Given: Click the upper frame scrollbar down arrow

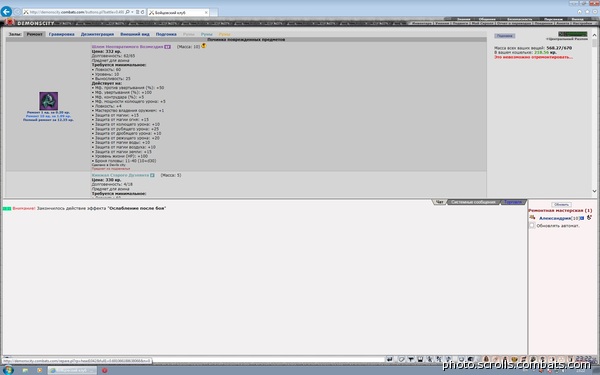Looking at the screenshot, I should pyautogui.click(x=594, y=191).
